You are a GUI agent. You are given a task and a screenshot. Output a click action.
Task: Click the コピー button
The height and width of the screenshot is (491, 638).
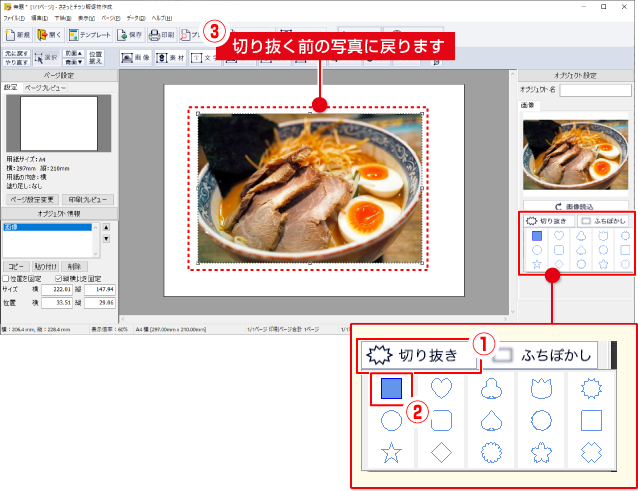point(16,266)
